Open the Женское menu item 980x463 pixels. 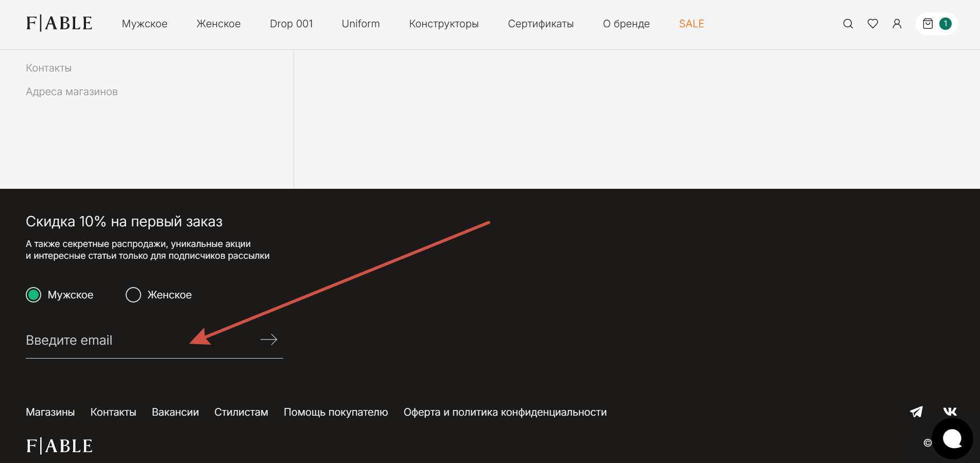(x=219, y=24)
